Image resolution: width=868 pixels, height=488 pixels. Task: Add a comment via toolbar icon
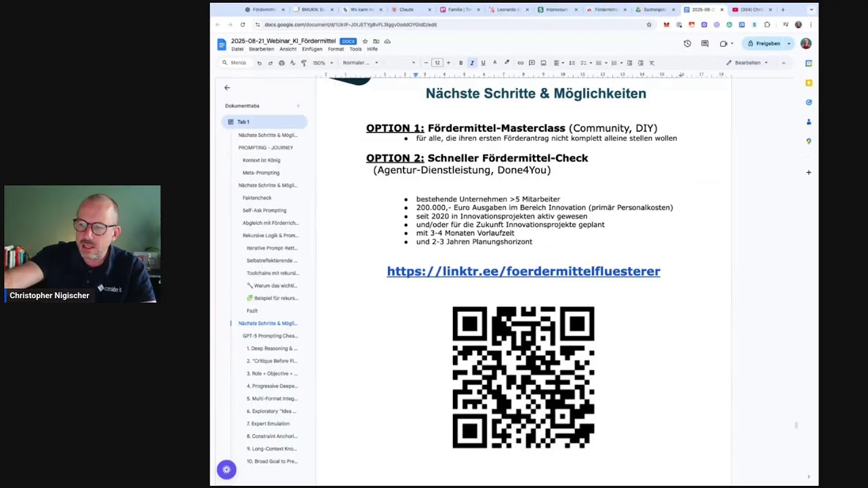[532, 63]
